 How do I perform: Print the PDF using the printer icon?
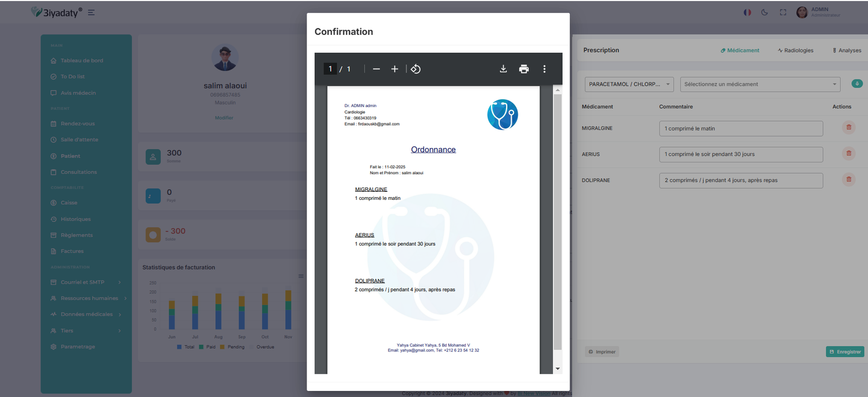tap(524, 69)
